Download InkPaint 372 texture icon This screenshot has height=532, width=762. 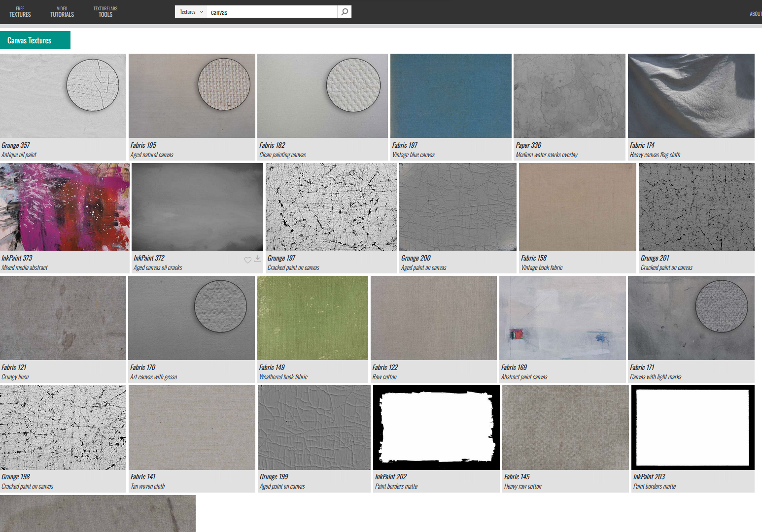tap(257, 259)
